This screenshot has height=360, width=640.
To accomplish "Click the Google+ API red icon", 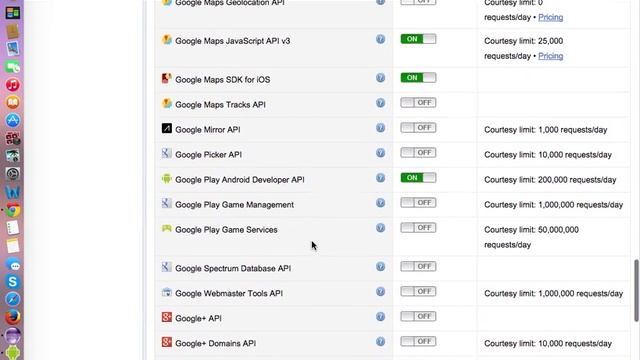I will pos(167,317).
